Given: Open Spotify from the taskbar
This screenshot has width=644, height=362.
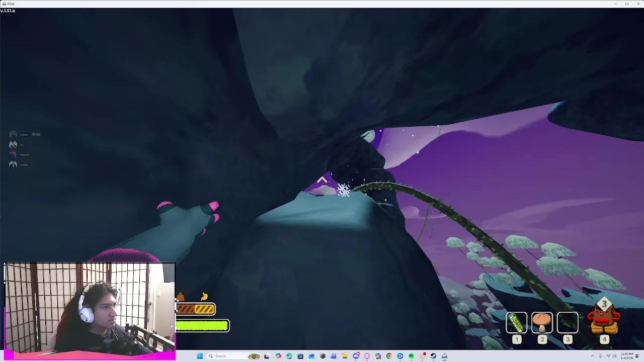Looking at the screenshot, I should point(411,356).
